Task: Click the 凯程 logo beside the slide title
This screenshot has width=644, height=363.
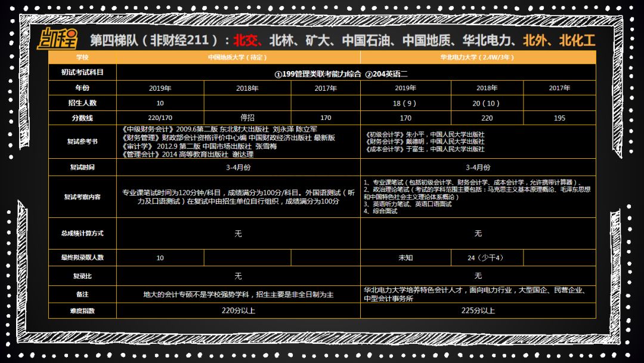Action: point(57,39)
